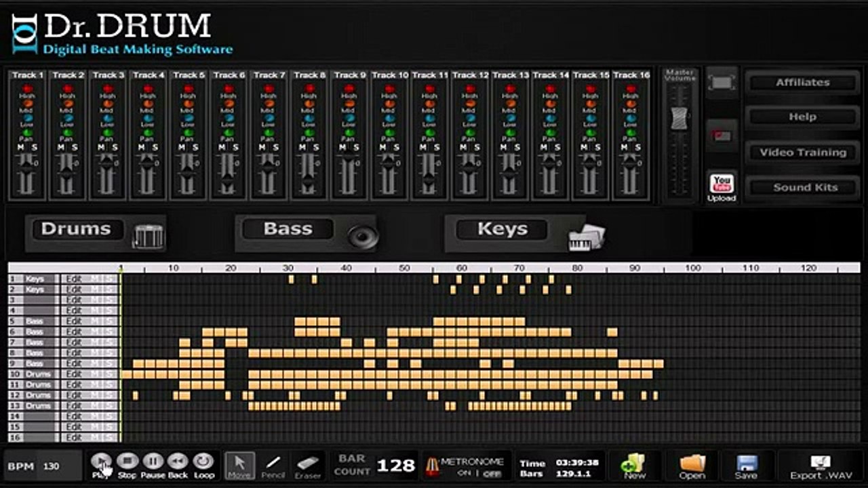Mute Track 5 in the mixer
This screenshot has height=488, width=868.
coord(180,147)
